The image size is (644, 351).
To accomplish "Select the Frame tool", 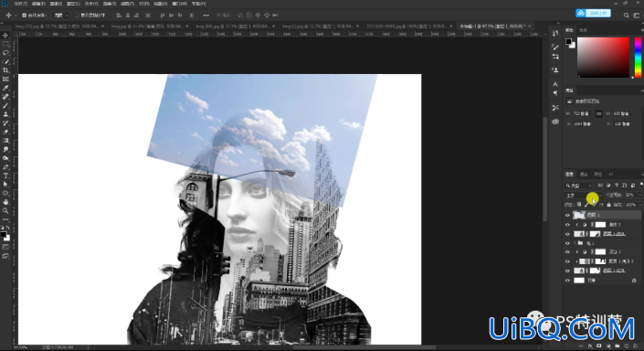I will pos(5,79).
